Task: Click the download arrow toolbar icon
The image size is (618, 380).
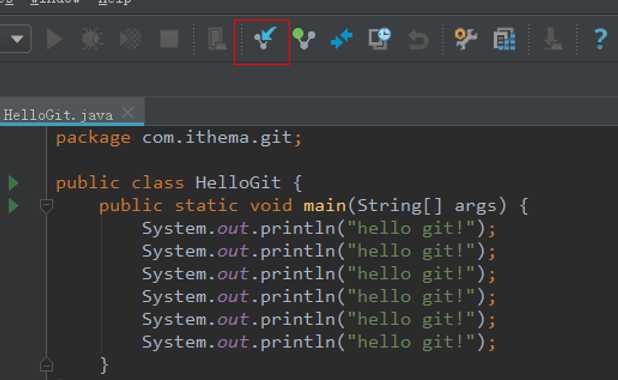Action: point(553,39)
